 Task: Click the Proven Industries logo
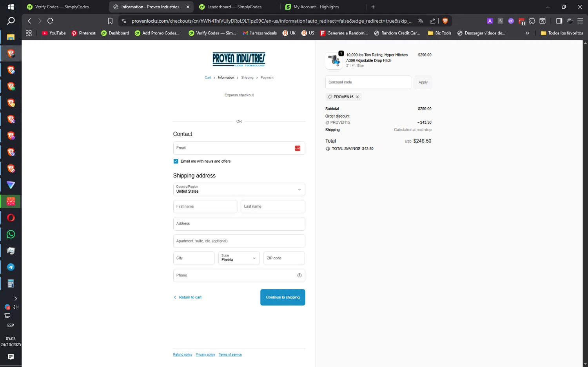tap(239, 59)
